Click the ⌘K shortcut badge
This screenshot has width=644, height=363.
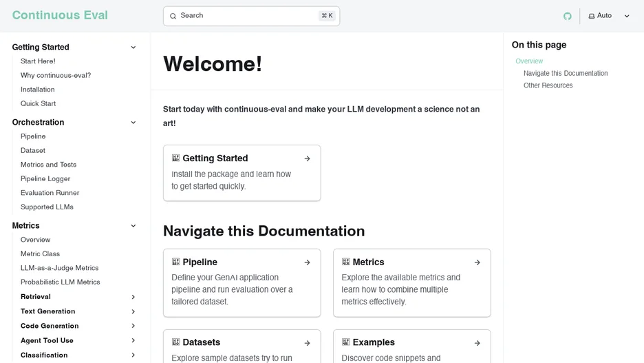point(327,16)
